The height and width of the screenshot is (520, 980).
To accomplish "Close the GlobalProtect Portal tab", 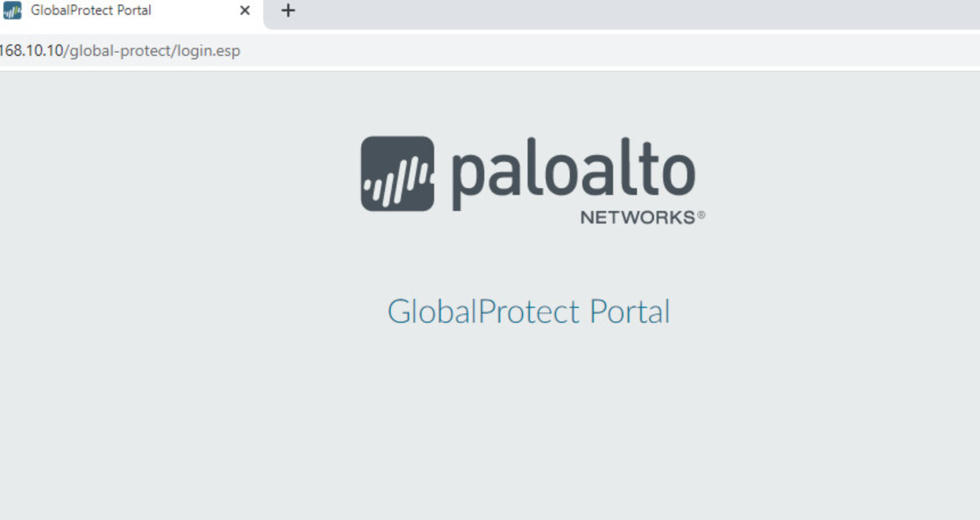I will pos(245,10).
